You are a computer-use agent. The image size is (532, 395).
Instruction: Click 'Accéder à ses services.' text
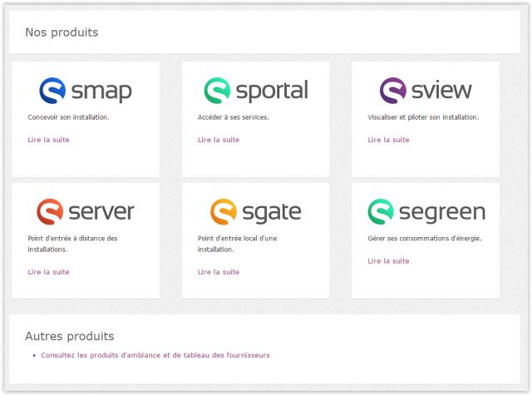pos(234,117)
